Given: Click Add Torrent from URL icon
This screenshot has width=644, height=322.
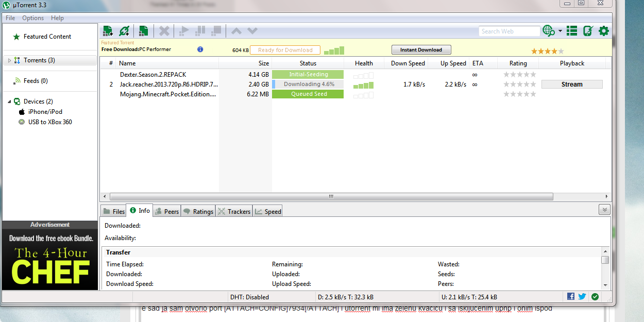Looking at the screenshot, I should pyautogui.click(x=124, y=31).
